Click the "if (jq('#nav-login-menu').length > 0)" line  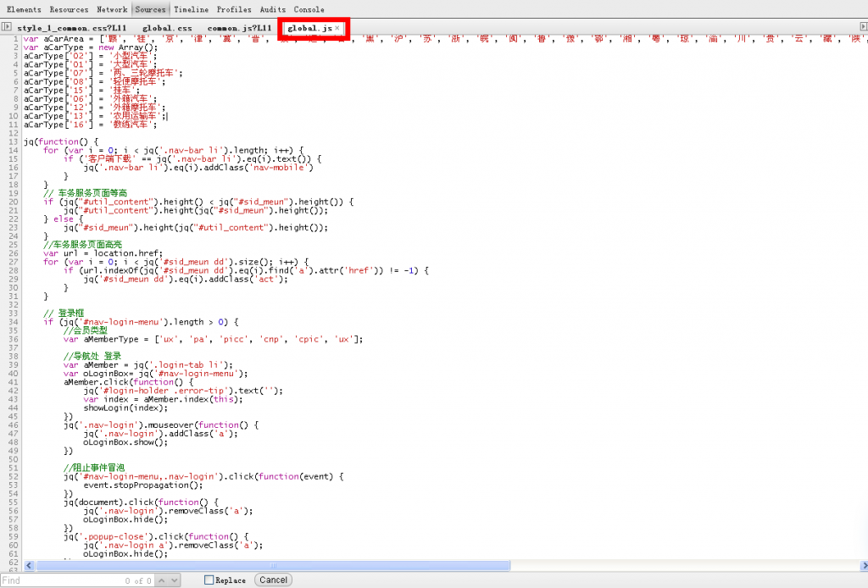[142, 322]
